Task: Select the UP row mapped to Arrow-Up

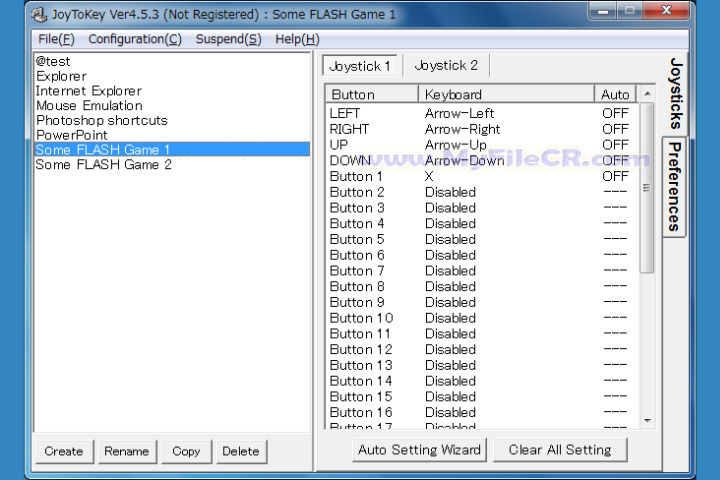Action: [482, 145]
